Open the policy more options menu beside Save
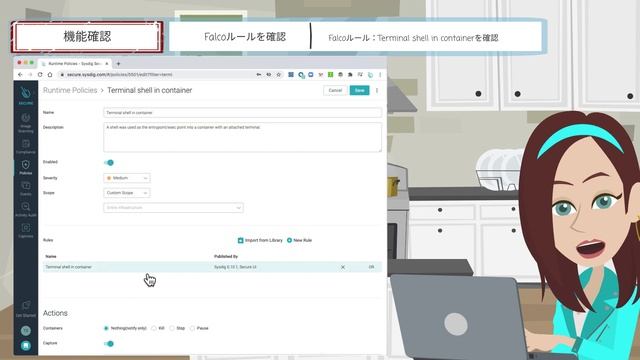 [377, 90]
